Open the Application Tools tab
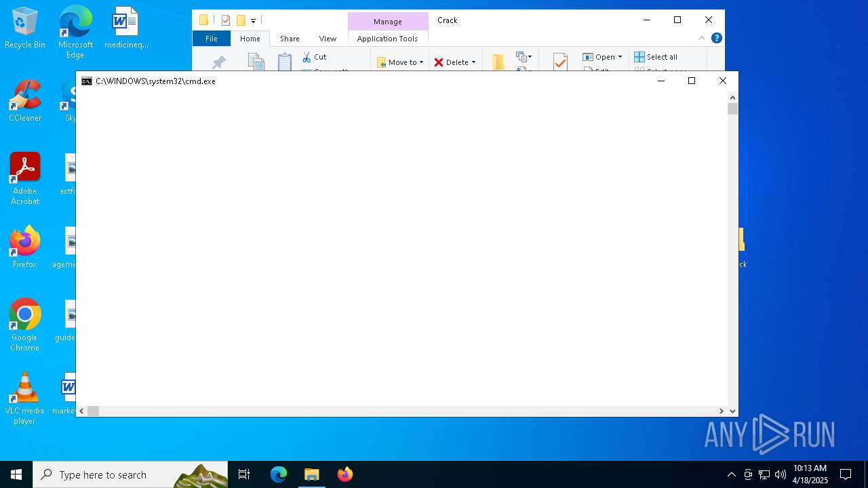 point(387,39)
